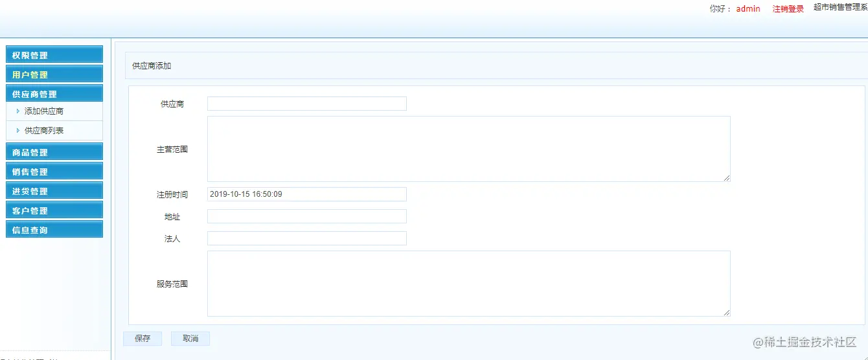Select 添加供应商 in the sidebar
Screen dimensions: 868x360
tap(44, 111)
